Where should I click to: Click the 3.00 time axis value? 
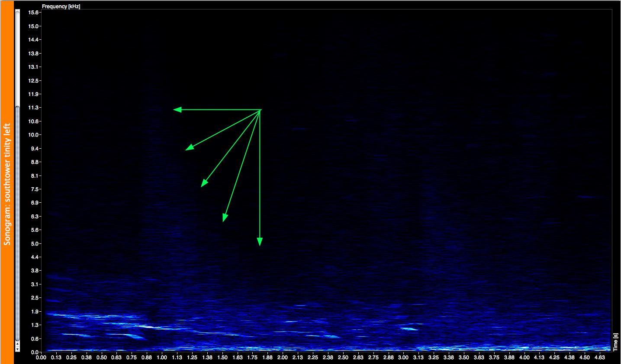point(403,358)
